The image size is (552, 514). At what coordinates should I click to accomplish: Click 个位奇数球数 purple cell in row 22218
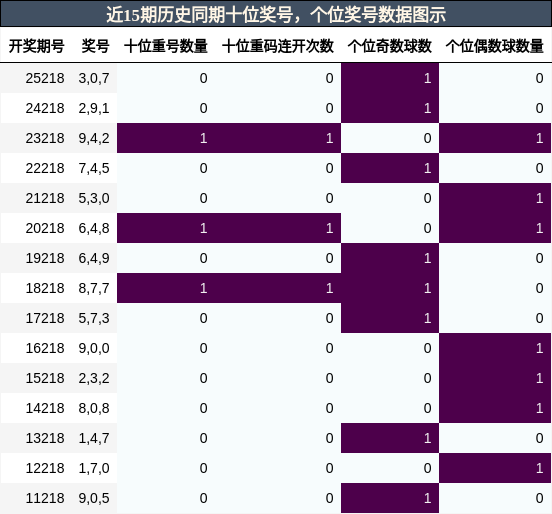[390, 168]
